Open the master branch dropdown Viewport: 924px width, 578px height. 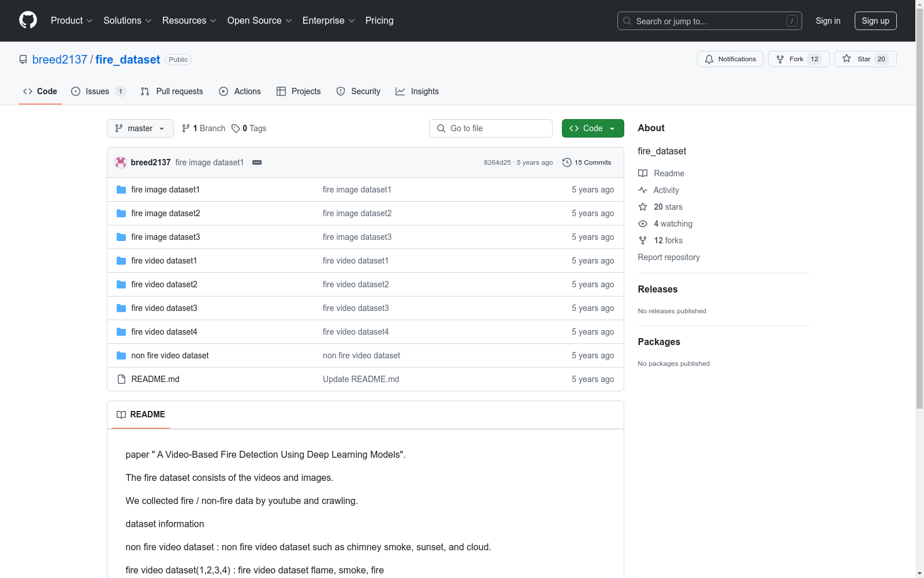(140, 128)
